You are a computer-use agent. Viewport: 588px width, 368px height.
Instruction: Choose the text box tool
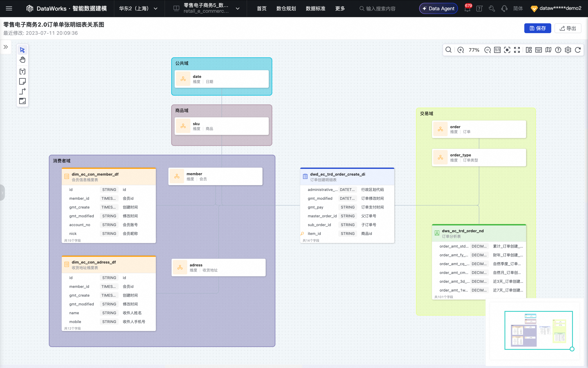click(22, 72)
